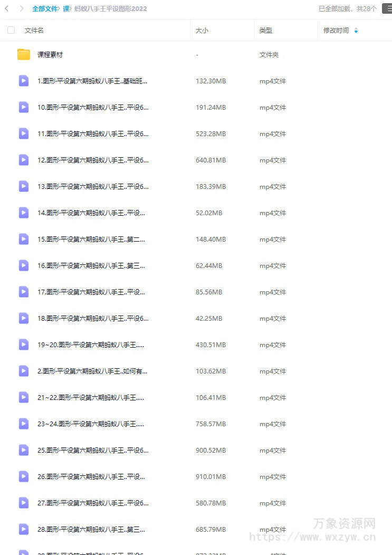Viewport: 392px width, 555px height.
Task: Switch list view mode icon at top right
Action: pyautogui.click(x=388, y=8)
